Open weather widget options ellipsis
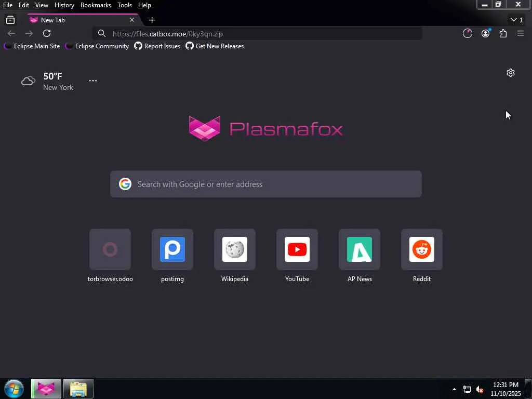 tap(93, 81)
